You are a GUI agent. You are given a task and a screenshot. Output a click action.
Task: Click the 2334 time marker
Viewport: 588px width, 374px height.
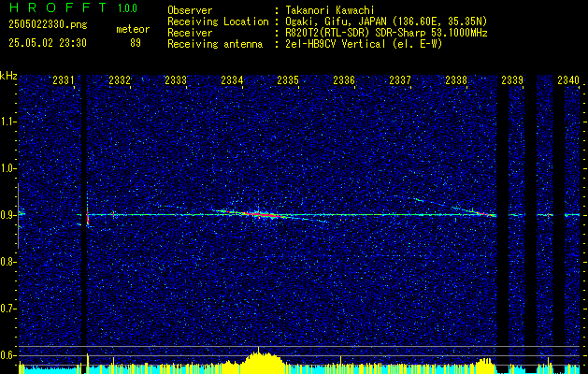tap(232, 79)
